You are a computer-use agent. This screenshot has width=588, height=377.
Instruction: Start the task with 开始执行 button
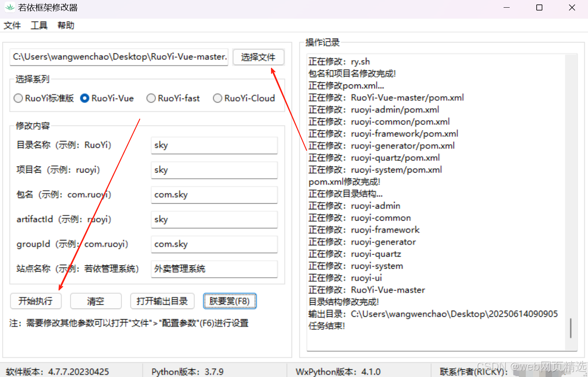pos(36,301)
